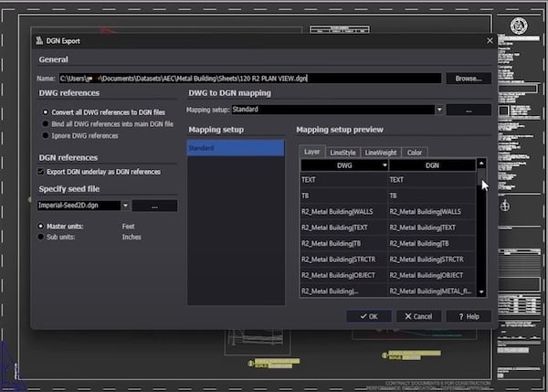Open the LineWeight tab

tap(380, 152)
